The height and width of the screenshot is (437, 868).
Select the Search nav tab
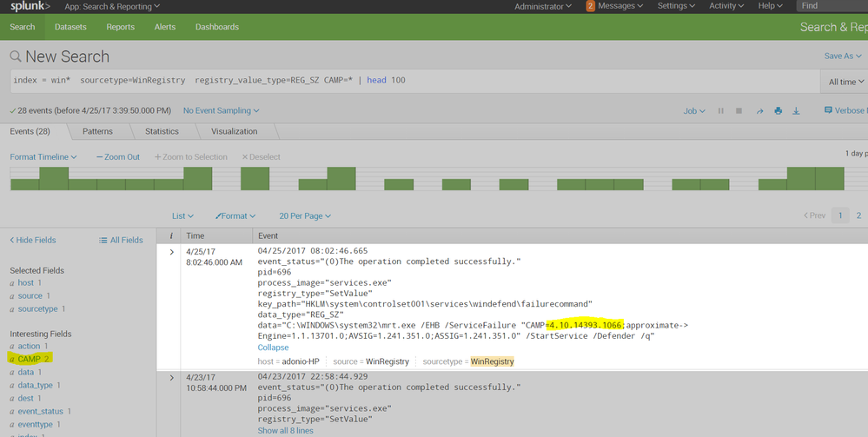pyautogui.click(x=22, y=27)
